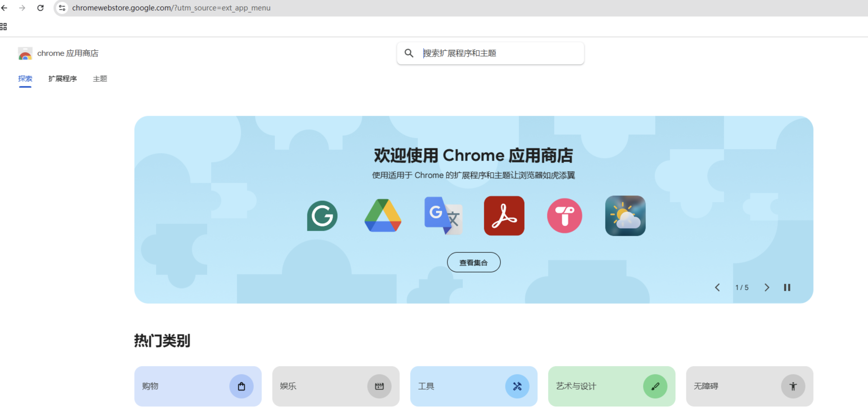Open the Google Drive extension icon
Screen dimensions: 868x412
click(x=383, y=216)
